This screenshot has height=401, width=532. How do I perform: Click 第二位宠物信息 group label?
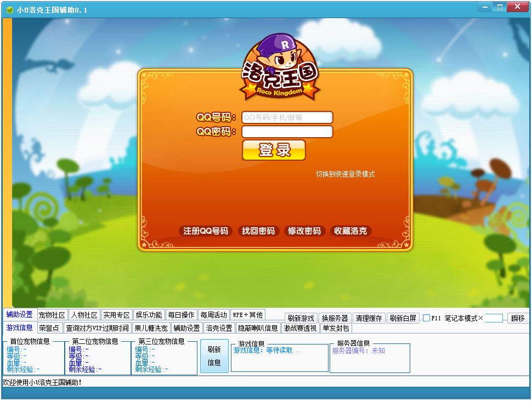click(95, 341)
